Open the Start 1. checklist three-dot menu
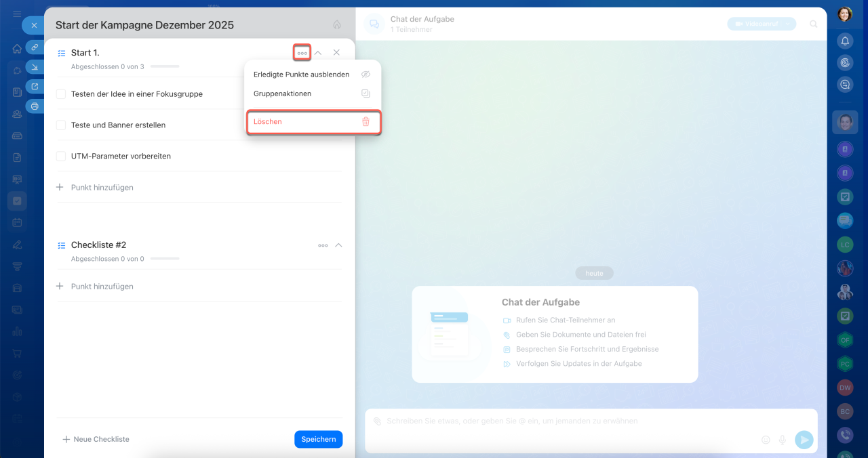 [x=302, y=53]
